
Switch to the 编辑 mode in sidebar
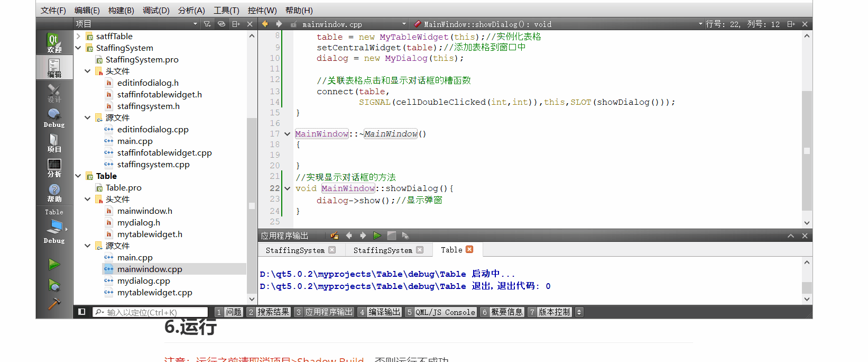pyautogui.click(x=54, y=68)
